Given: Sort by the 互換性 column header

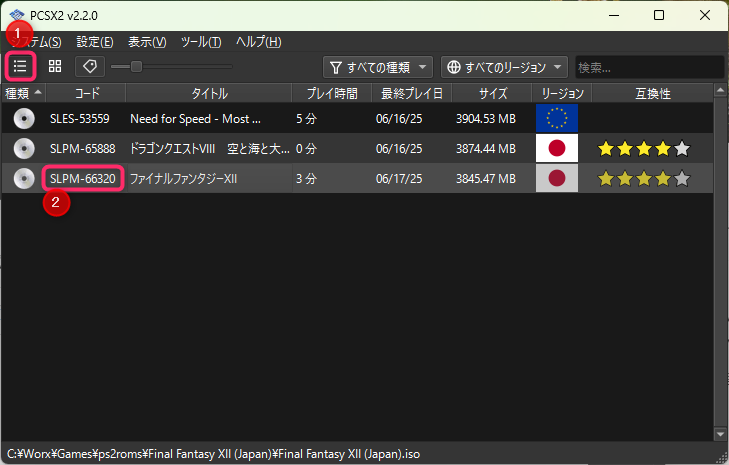Looking at the screenshot, I should pos(653,93).
